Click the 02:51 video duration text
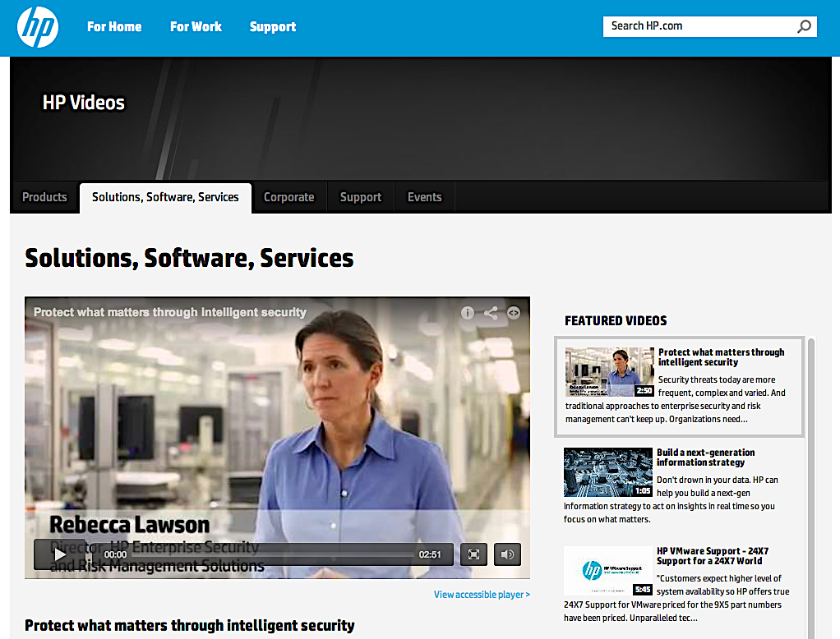 (430, 554)
